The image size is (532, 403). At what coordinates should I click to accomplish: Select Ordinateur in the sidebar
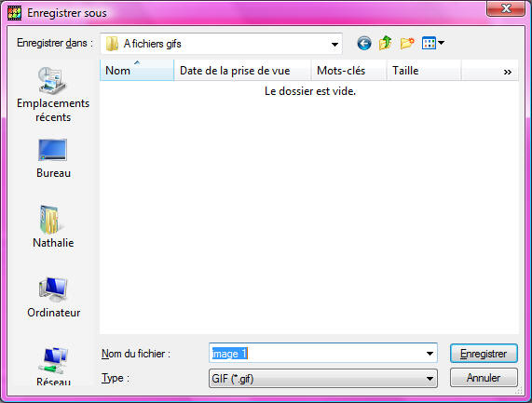pyautogui.click(x=54, y=297)
